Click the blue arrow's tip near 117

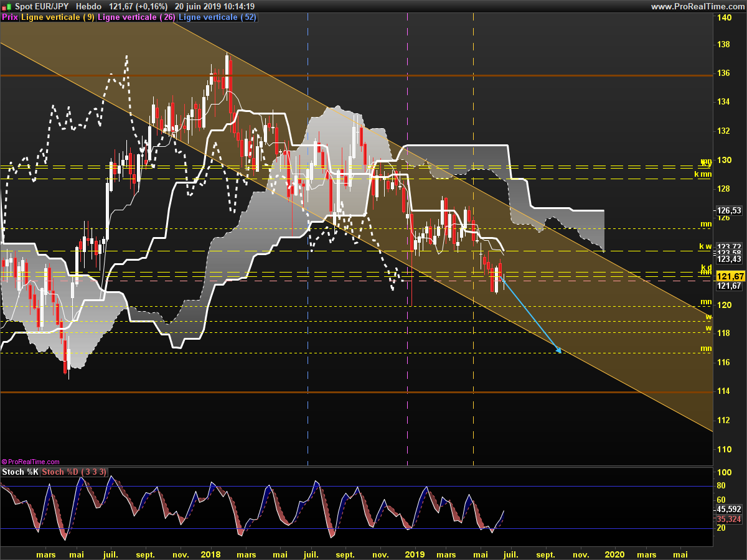click(x=560, y=352)
